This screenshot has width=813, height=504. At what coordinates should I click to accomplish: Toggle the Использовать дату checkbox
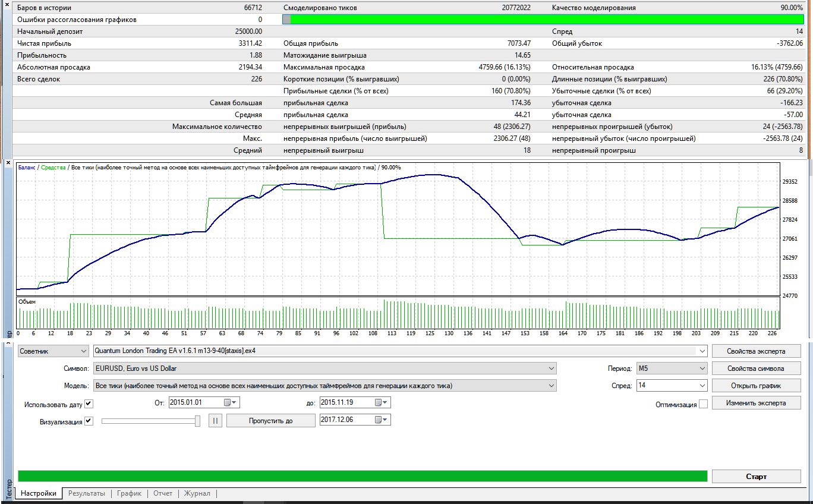point(89,404)
